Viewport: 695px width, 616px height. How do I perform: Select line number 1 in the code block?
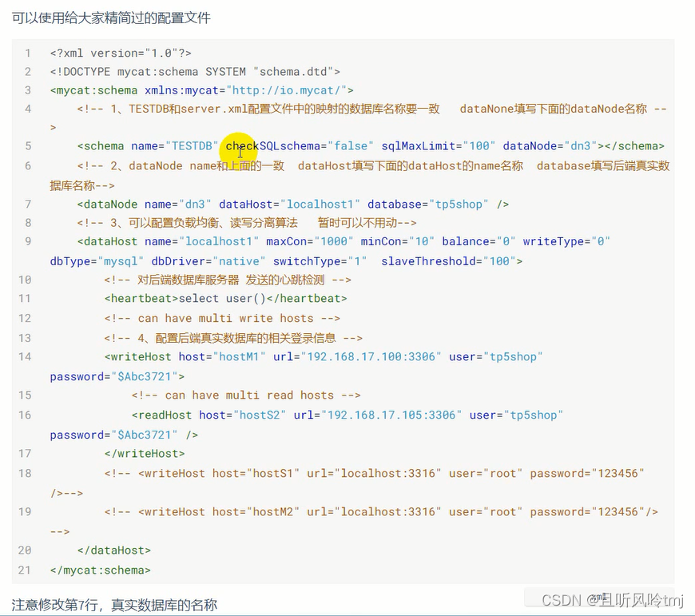28,53
